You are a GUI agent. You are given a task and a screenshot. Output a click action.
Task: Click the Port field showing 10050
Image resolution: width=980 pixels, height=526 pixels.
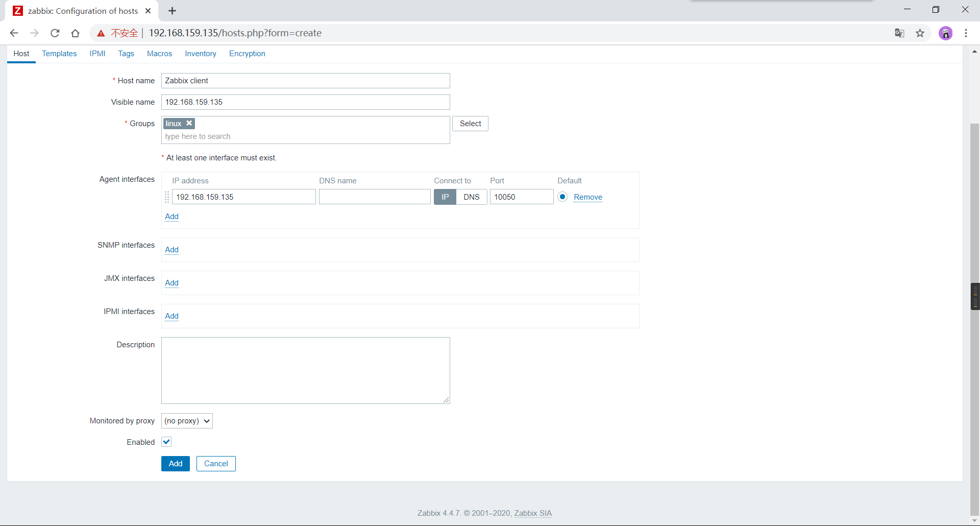[x=522, y=197]
